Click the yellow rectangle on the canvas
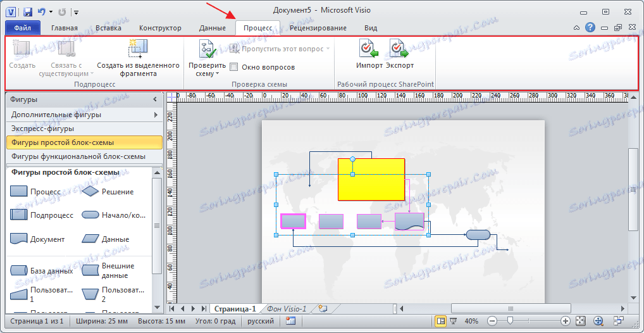The width and height of the screenshot is (644, 333). pyautogui.click(x=371, y=180)
